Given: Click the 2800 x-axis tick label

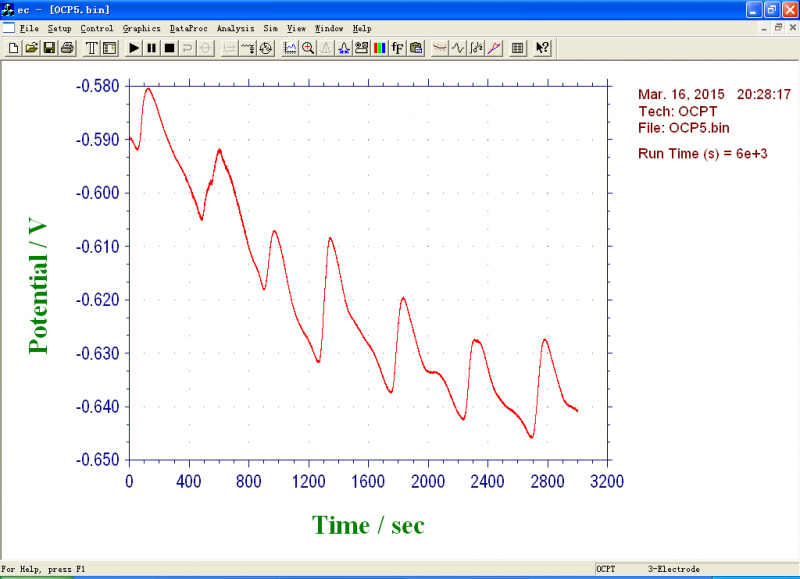Looking at the screenshot, I should tap(547, 481).
